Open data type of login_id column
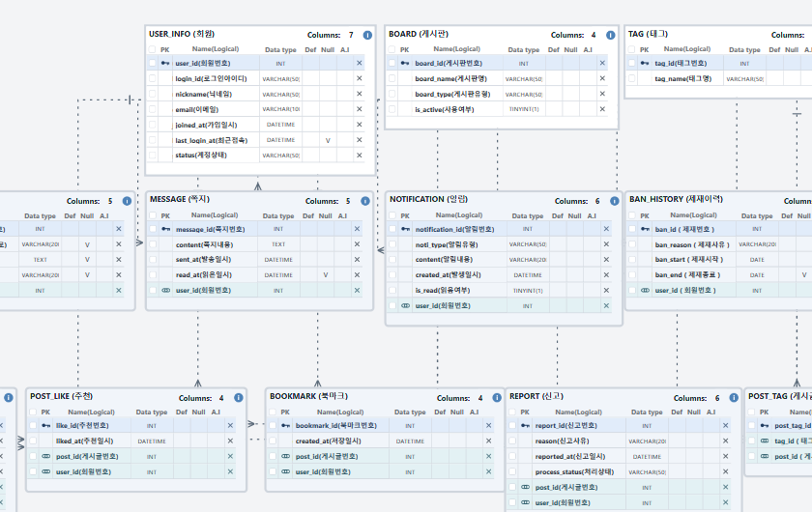The height and width of the screenshot is (512, 812). [x=280, y=78]
